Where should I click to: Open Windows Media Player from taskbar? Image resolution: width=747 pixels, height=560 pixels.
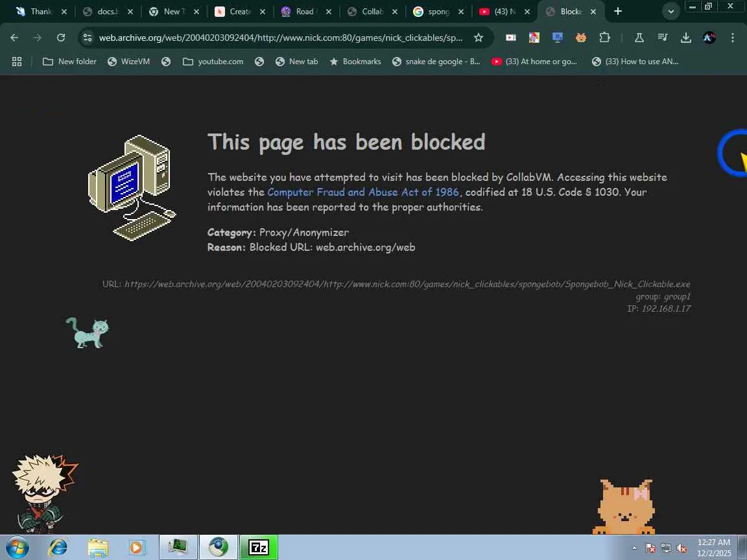[137, 548]
